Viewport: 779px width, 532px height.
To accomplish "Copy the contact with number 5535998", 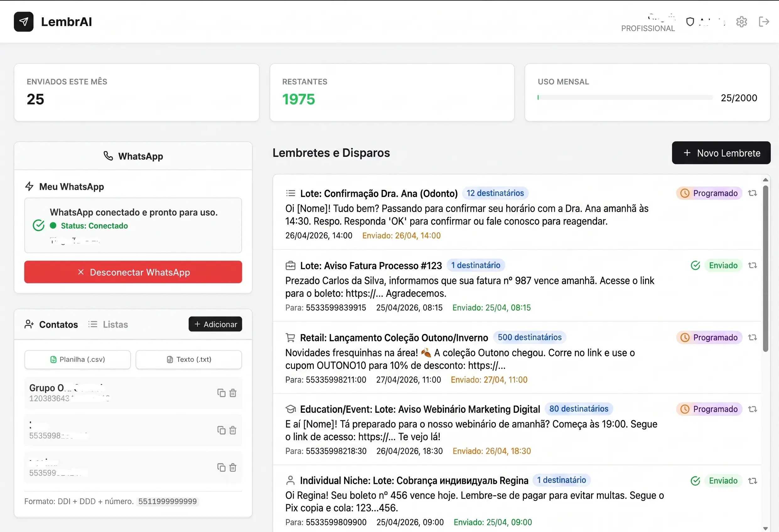I will point(221,430).
